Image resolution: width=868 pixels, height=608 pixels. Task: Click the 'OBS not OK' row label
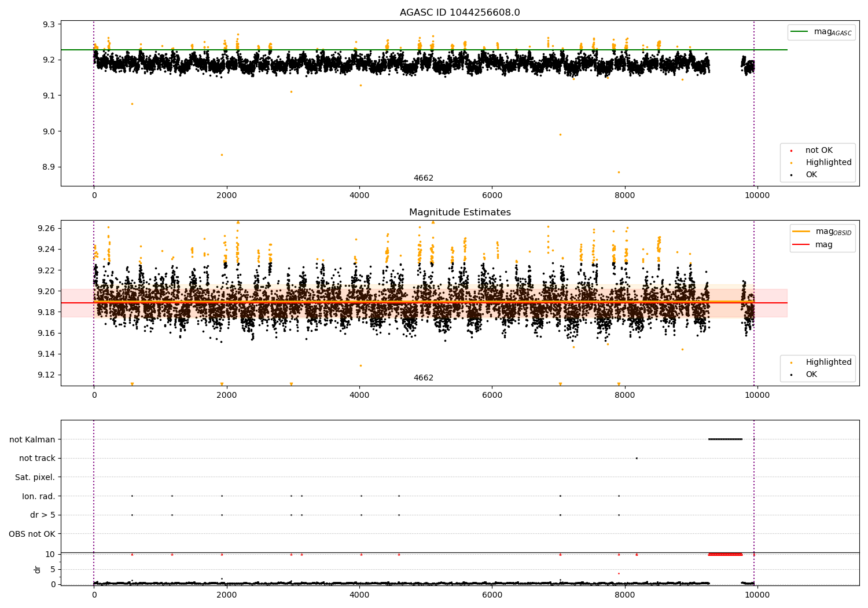coord(32,534)
